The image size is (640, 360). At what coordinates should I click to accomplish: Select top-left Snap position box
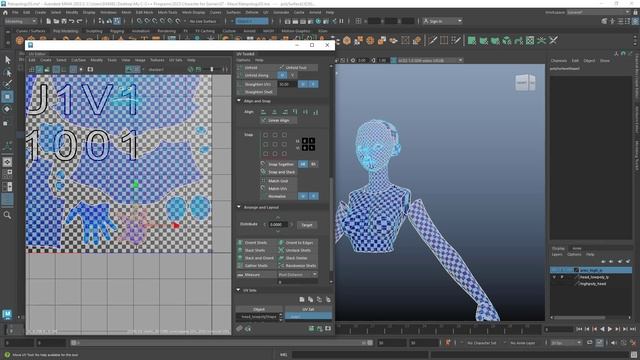point(266,135)
